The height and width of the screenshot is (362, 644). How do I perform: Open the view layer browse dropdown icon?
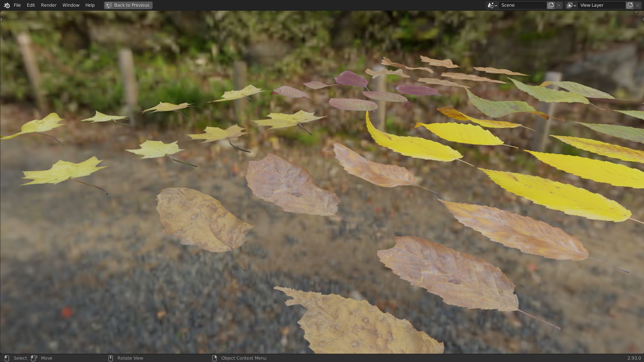[571, 5]
